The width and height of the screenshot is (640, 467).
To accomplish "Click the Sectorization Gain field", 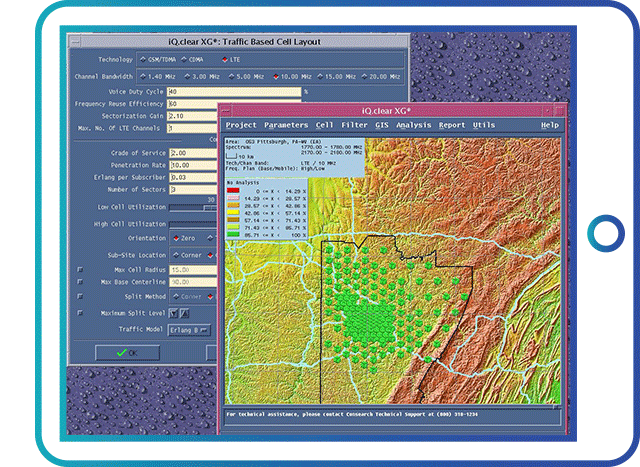I will [192, 116].
